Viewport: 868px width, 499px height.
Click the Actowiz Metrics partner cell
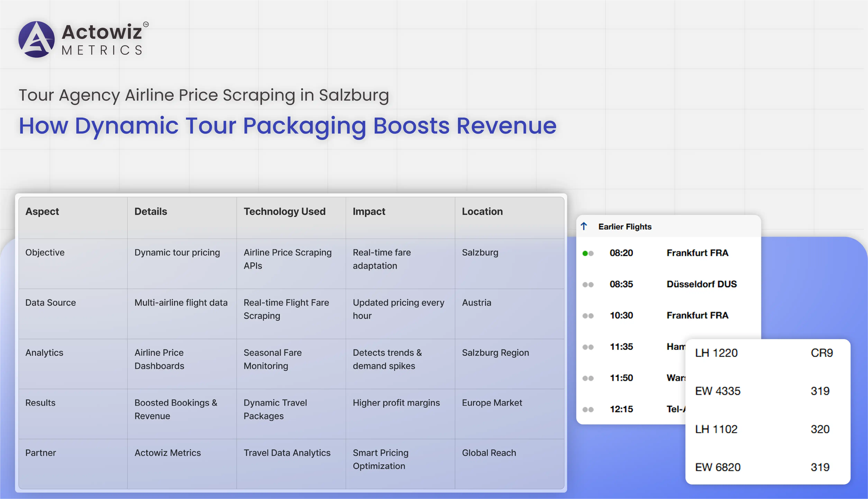(167, 453)
